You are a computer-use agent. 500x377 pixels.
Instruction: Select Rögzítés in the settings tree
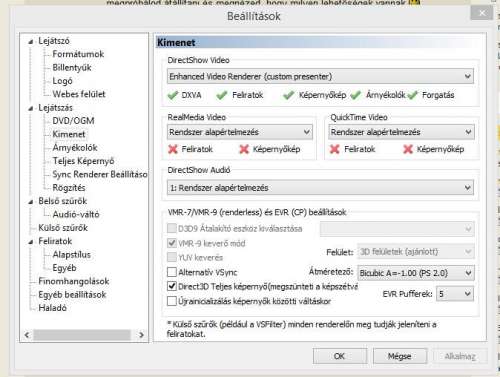[69, 188]
